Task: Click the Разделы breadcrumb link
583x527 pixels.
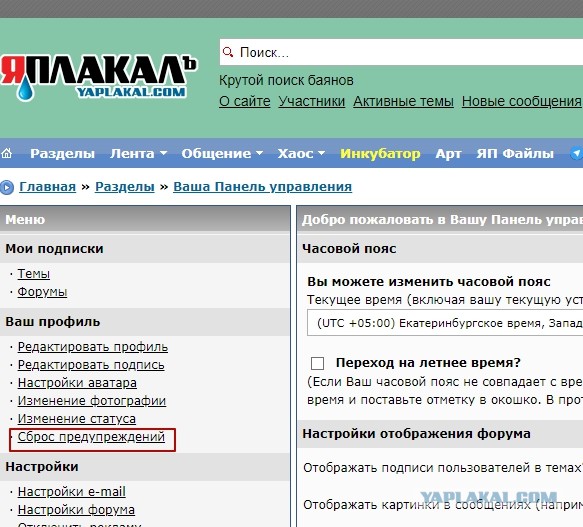Action: (x=125, y=186)
